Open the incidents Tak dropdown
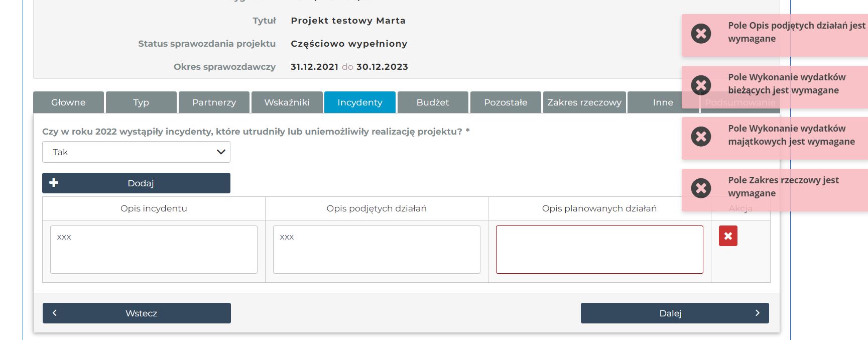Viewport: 868px width, 340px height. (136, 152)
